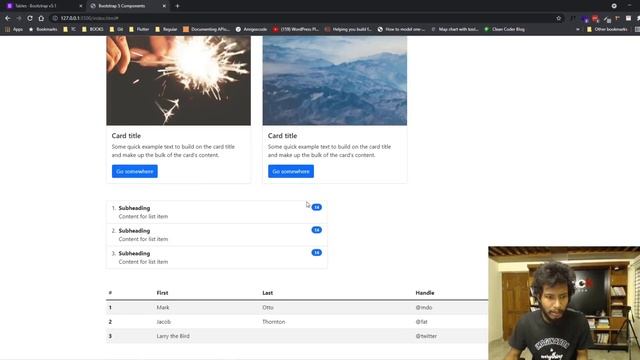Click the Handle column header
Image resolution: width=640 pixels, height=360 pixels.
425,293
